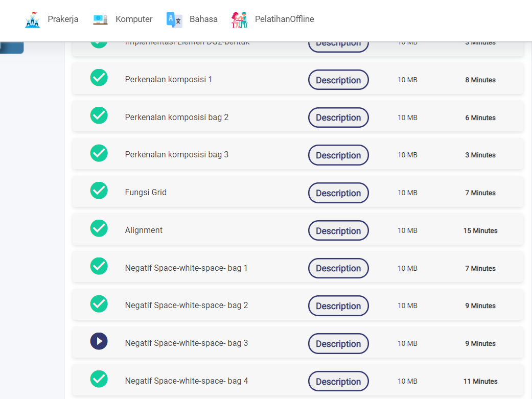Open Description for Perkenalan komposisi 1
The image size is (532, 399).
tap(338, 80)
